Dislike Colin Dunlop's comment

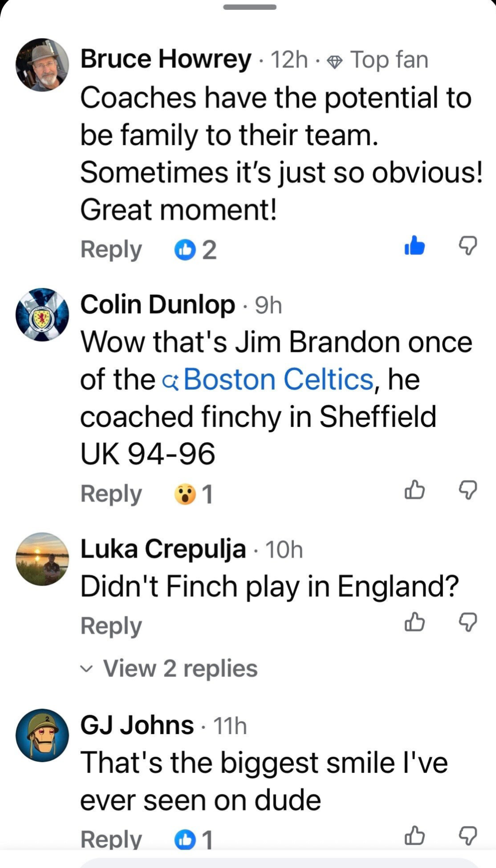pos(468,490)
